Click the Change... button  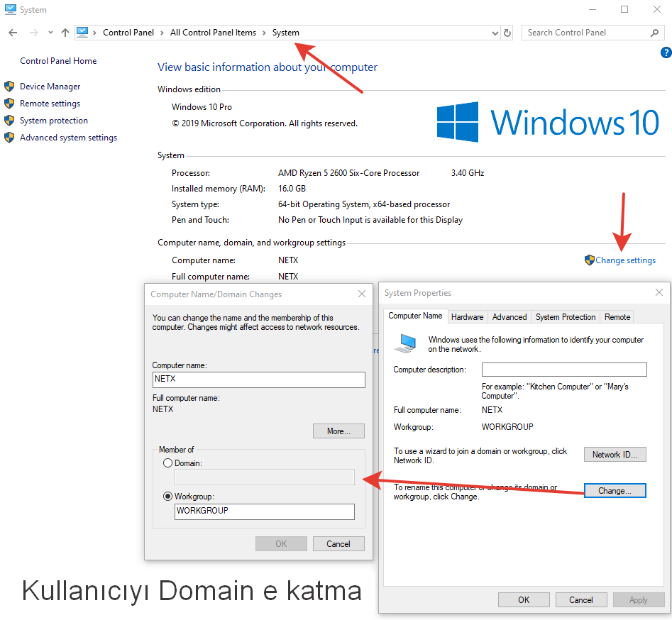point(615,491)
